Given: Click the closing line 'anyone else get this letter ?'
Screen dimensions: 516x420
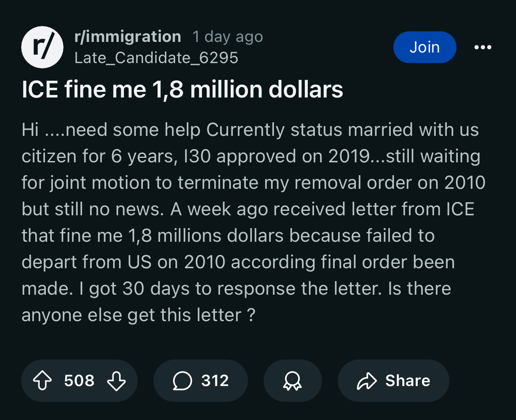Looking at the screenshot, I should tap(138, 315).
